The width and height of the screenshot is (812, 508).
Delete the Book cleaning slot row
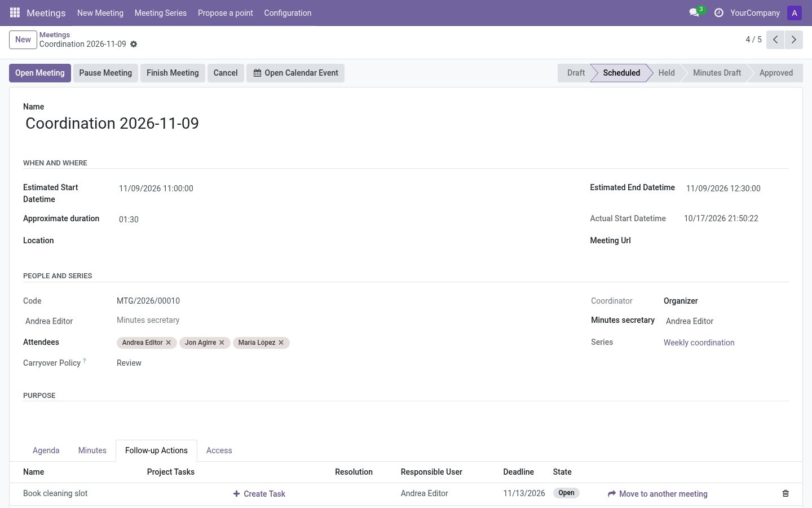[x=785, y=493]
